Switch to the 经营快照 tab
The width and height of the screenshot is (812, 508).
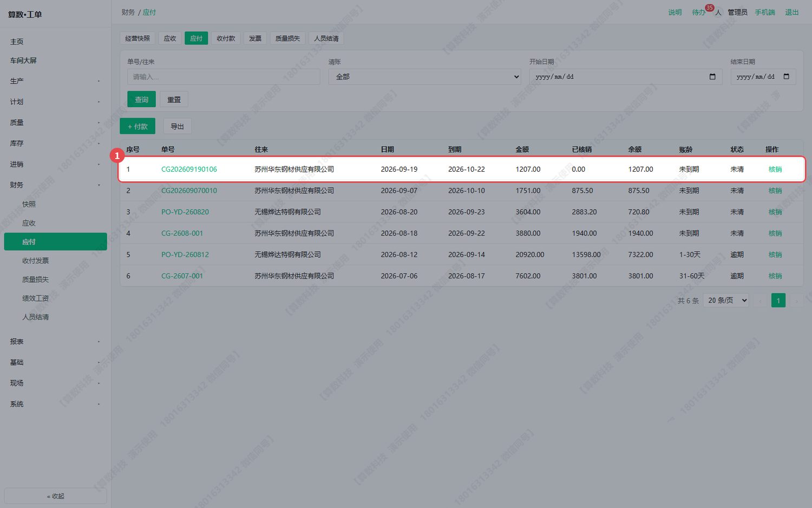pyautogui.click(x=137, y=38)
